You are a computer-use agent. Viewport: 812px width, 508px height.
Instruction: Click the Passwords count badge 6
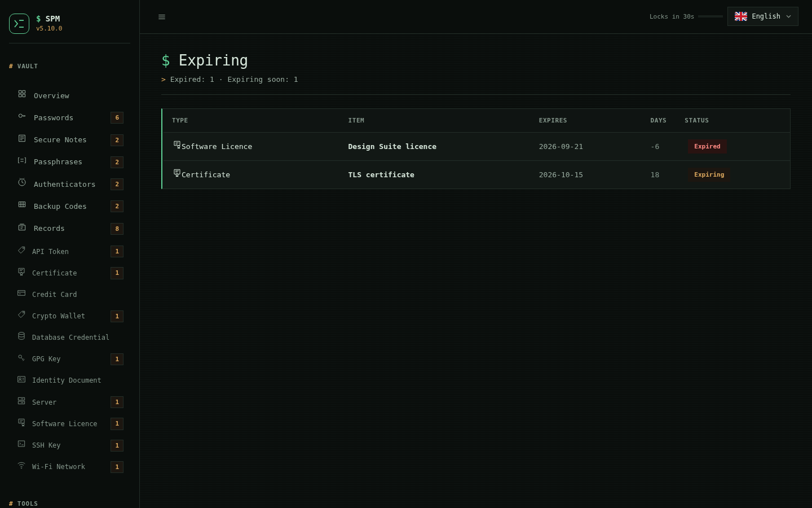click(x=117, y=117)
